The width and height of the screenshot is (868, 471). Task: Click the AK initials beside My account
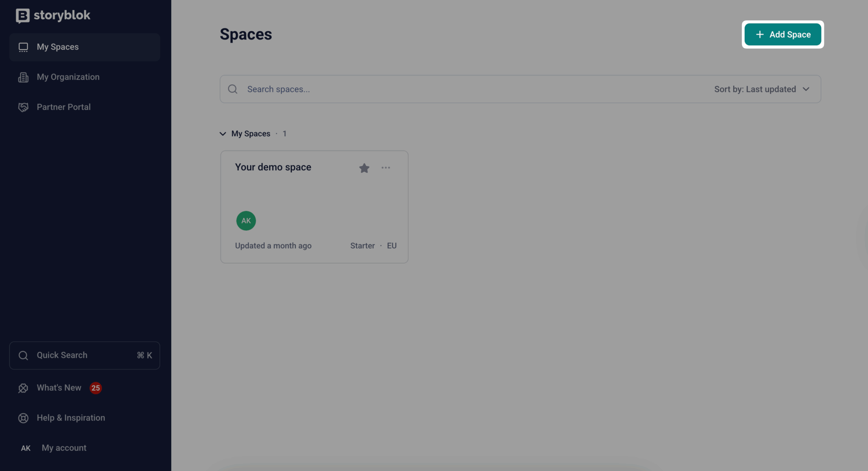tap(26, 448)
